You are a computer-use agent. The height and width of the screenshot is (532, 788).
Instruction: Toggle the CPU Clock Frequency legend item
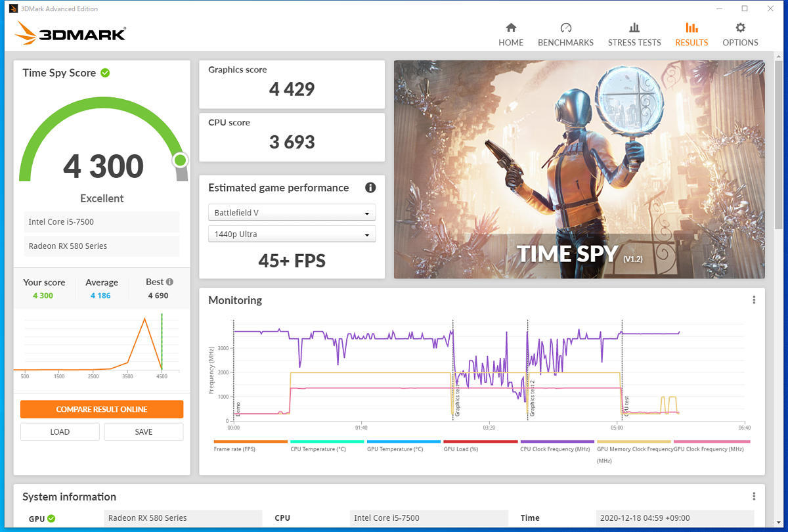(557, 446)
